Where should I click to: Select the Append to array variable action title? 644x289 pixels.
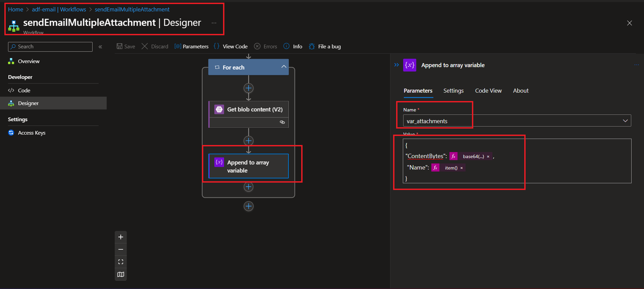(248, 166)
